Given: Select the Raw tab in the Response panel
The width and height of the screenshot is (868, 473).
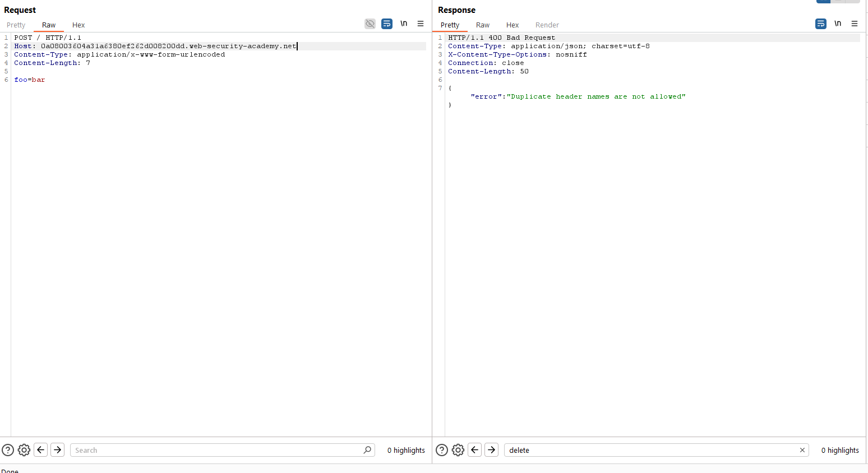Looking at the screenshot, I should point(483,25).
